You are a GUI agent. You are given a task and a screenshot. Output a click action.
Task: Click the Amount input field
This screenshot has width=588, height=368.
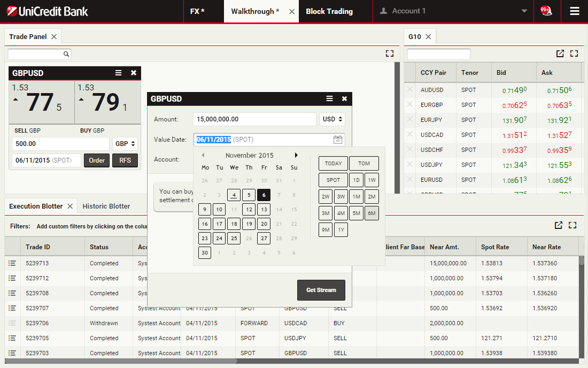254,119
